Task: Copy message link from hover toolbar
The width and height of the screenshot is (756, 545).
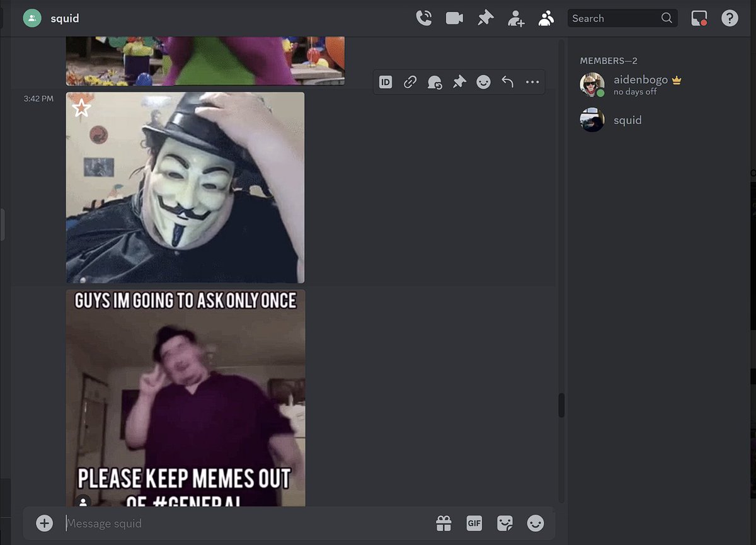Action: click(x=410, y=82)
